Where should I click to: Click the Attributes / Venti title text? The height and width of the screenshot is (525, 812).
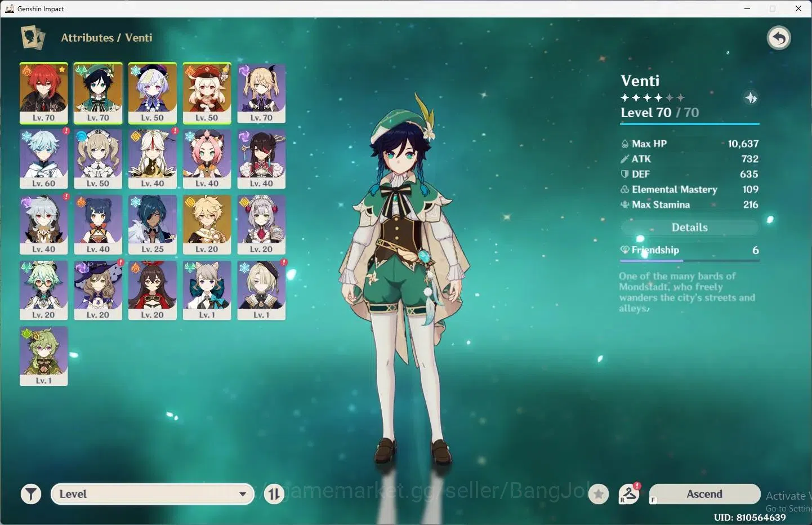[x=106, y=38]
